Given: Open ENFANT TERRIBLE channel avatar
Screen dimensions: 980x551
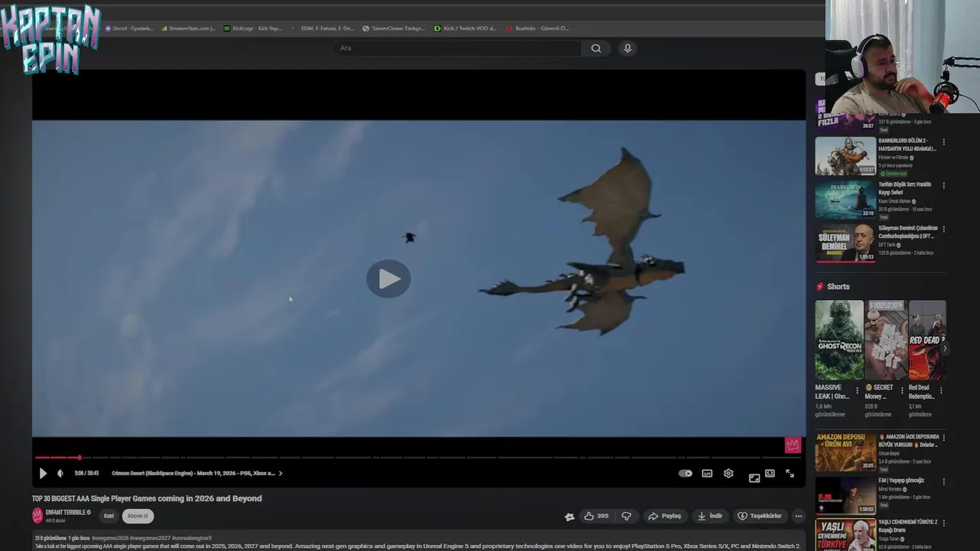Looking at the screenshot, I should tap(38, 516).
